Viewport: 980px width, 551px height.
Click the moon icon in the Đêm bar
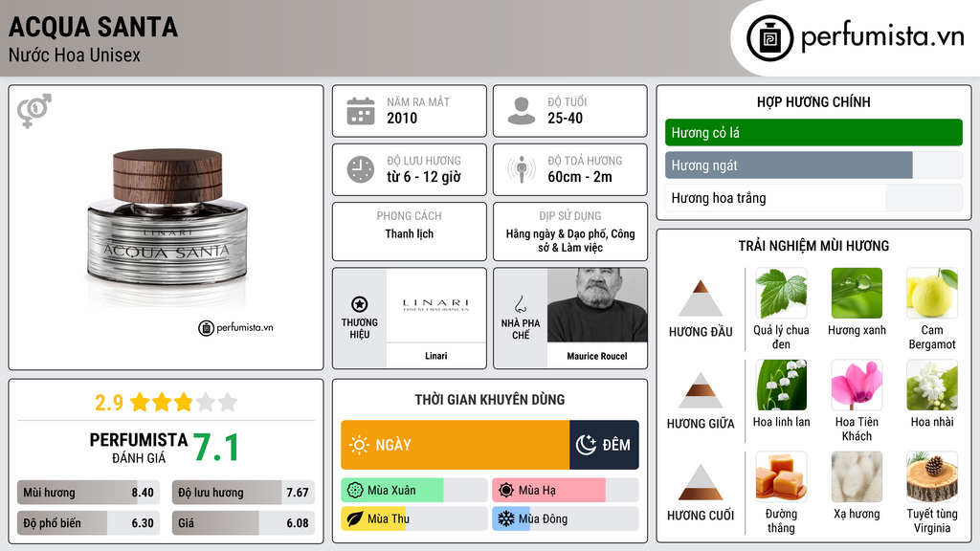tap(586, 445)
